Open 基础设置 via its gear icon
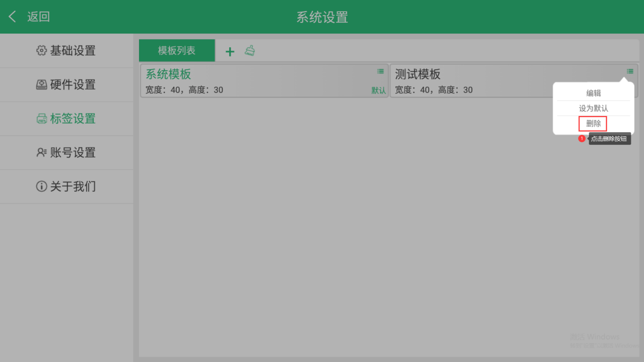This screenshot has height=362, width=644. 41,51
